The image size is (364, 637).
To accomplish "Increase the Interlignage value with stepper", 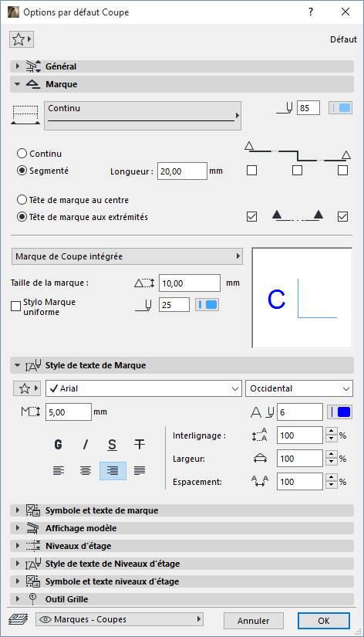I will 332,432.
